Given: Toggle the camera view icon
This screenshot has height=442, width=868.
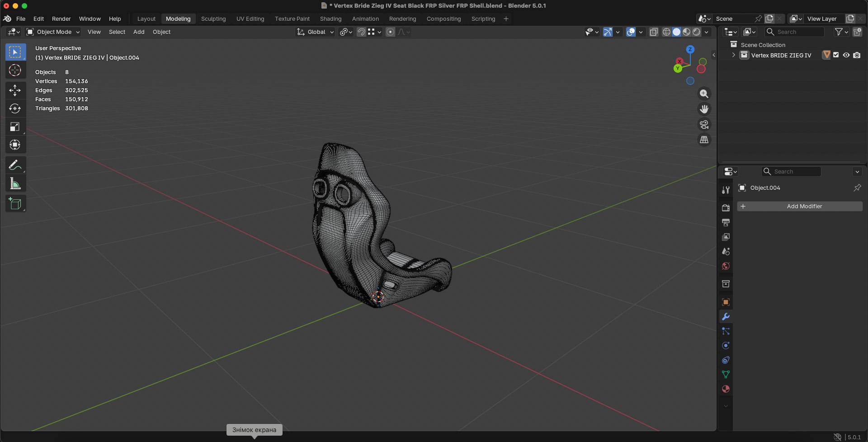Looking at the screenshot, I should [x=704, y=124].
